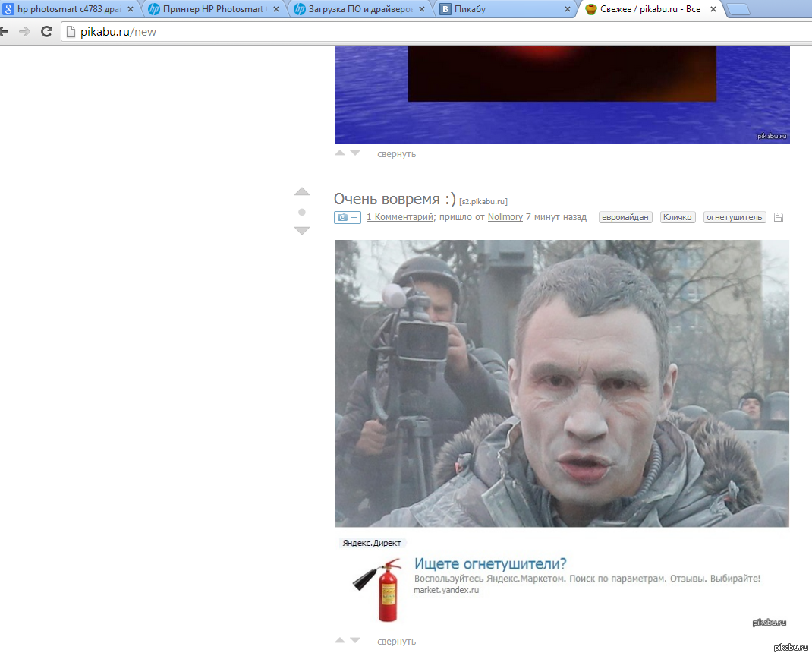Click the small up arrow below the fire extinguisher ad
The width and height of the screenshot is (812, 656).
click(340, 641)
